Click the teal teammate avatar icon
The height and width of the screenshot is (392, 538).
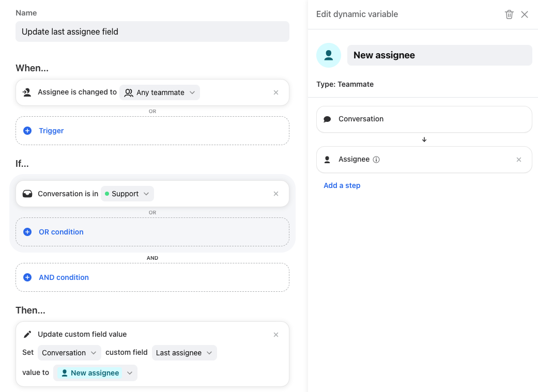pos(329,55)
